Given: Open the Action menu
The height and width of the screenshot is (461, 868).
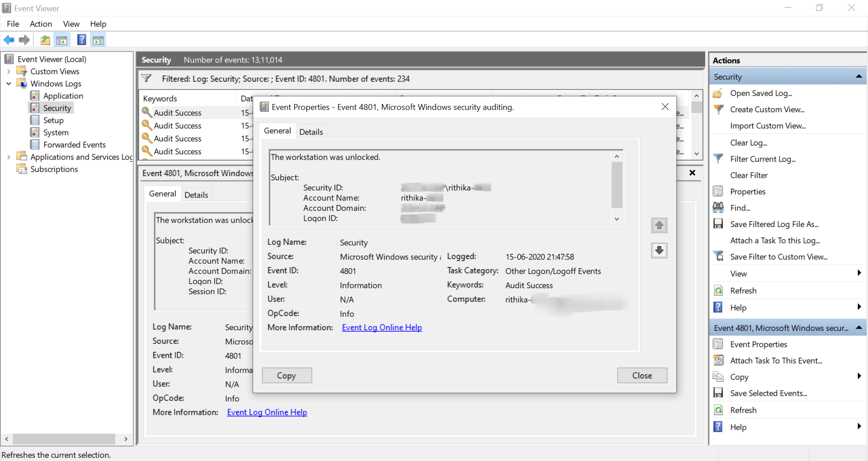Looking at the screenshot, I should click(x=41, y=24).
